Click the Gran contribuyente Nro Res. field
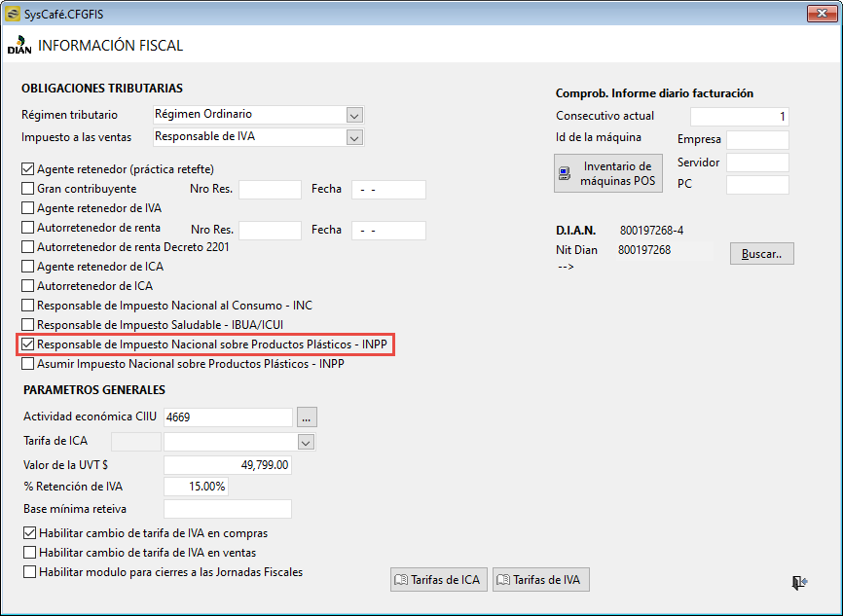 point(270,189)
